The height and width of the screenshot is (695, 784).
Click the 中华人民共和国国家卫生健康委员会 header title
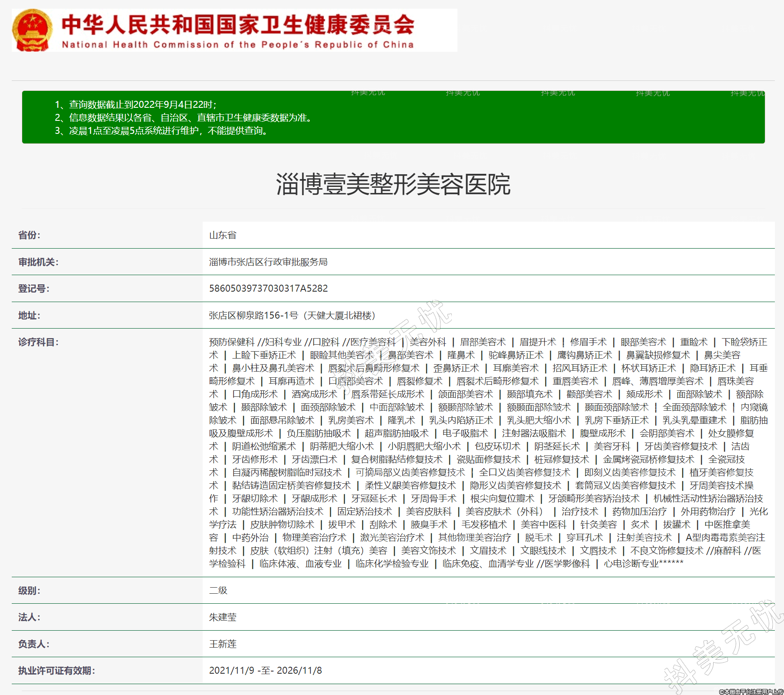(x=238, y=24)
